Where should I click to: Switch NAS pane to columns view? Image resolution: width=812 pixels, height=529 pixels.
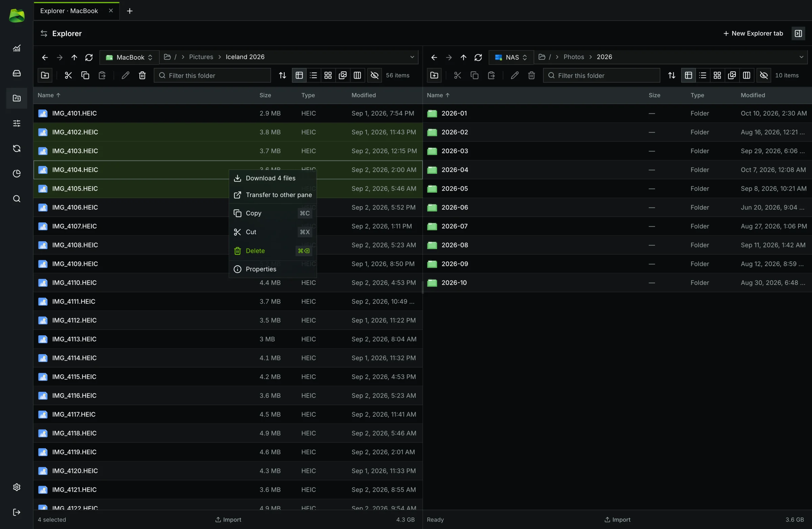click(746, 75)
